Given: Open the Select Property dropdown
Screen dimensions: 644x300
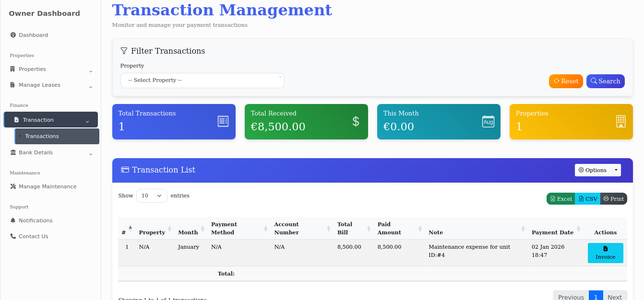Looking at the screenshot, I should coord(202,80).
